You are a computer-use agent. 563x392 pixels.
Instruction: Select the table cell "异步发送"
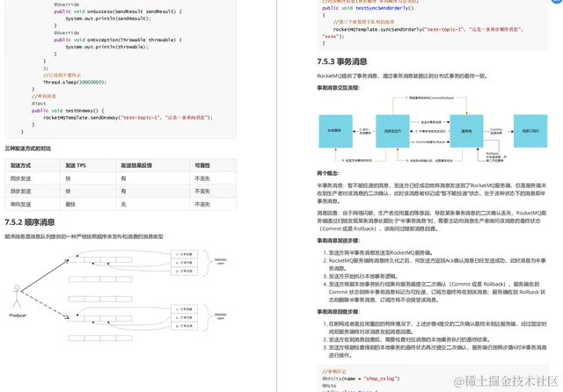coord(20,191)
